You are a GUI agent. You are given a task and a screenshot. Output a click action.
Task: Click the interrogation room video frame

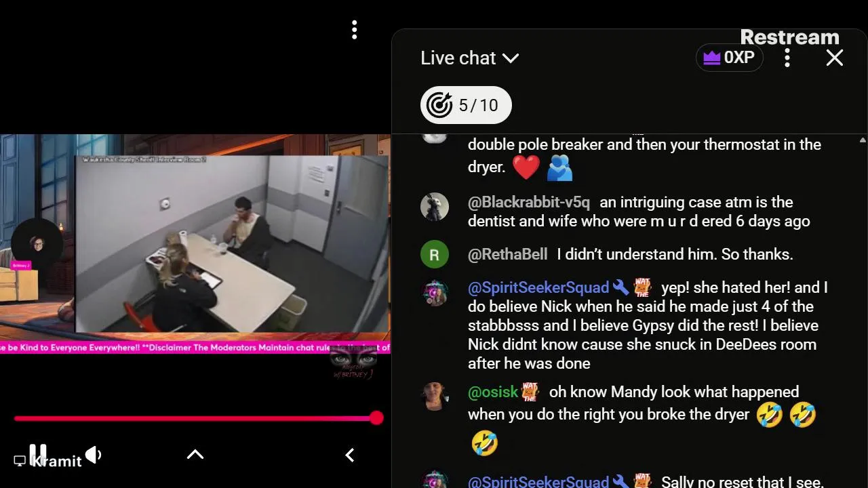pos(233,244)
